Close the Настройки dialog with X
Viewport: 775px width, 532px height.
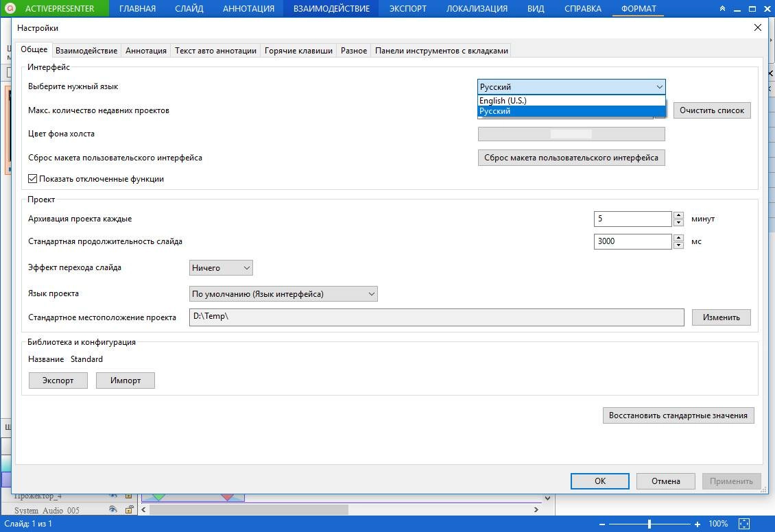click(x=758, y=27)
